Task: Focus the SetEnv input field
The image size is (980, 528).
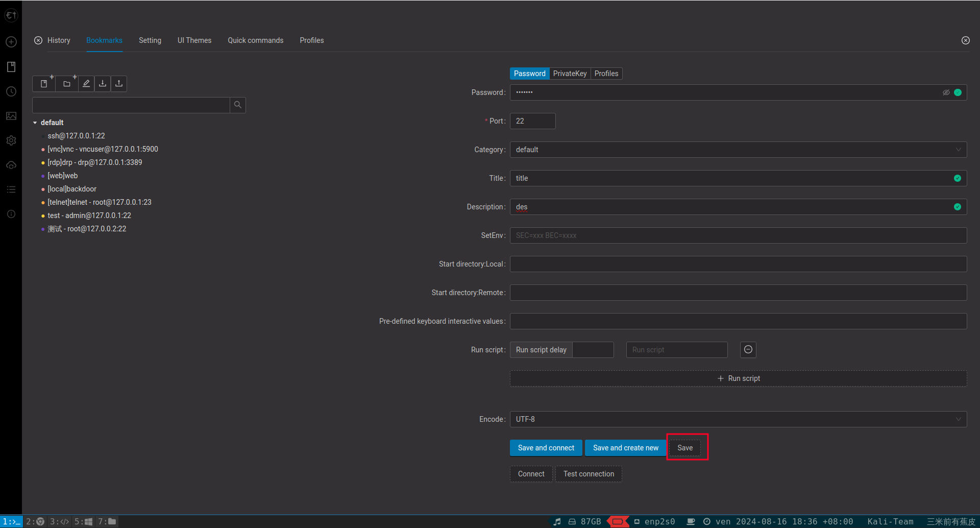Action: pos(738,235)
